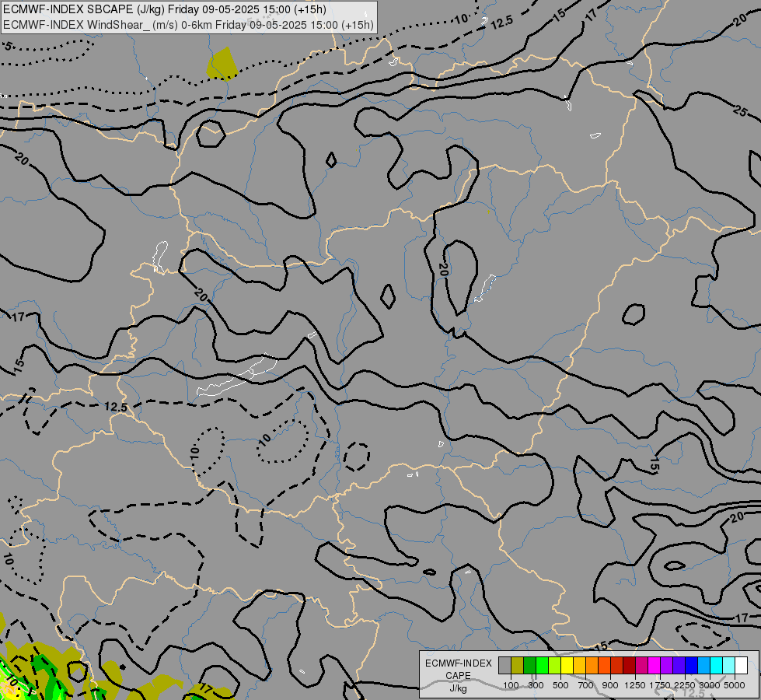Click the 25 wind shear contour label
The height and width of the screenshot is (700, 761).
click(740, 111)
